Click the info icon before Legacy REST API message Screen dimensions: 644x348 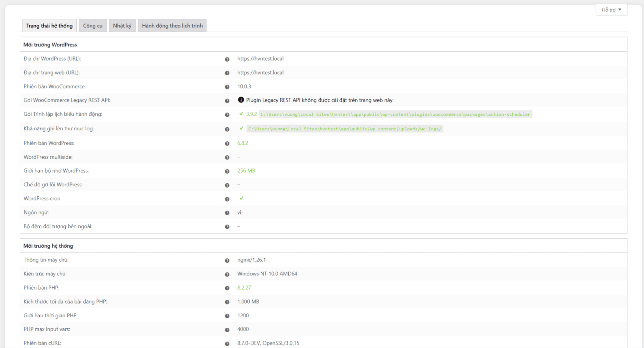[x=241, y=100]
